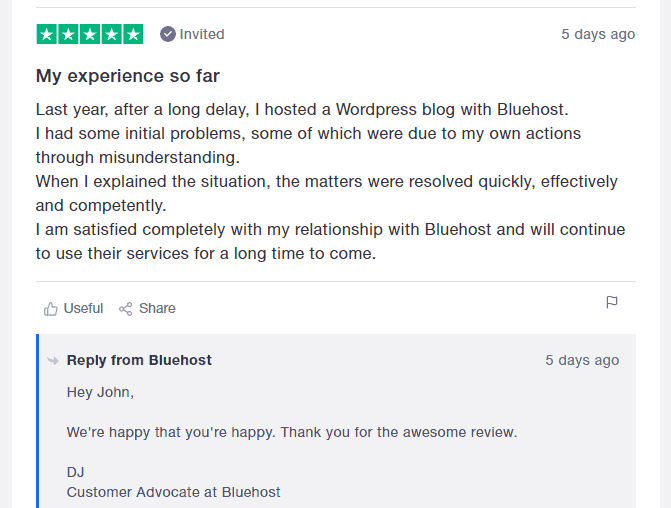Click the Customer Advocate at Bluehost signature
The height and width of the screenshot is (508, 671).
click(x=173, y=492)
